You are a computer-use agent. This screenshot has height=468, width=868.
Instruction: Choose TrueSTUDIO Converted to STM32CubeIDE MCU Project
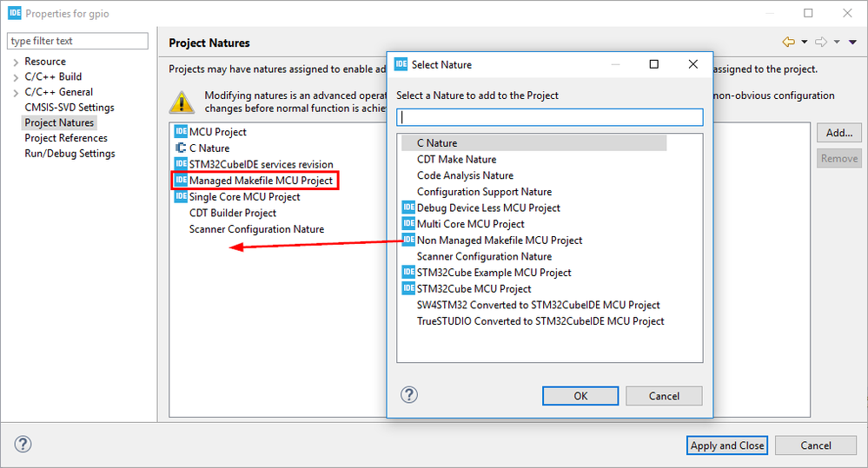[x=540, y=321]
